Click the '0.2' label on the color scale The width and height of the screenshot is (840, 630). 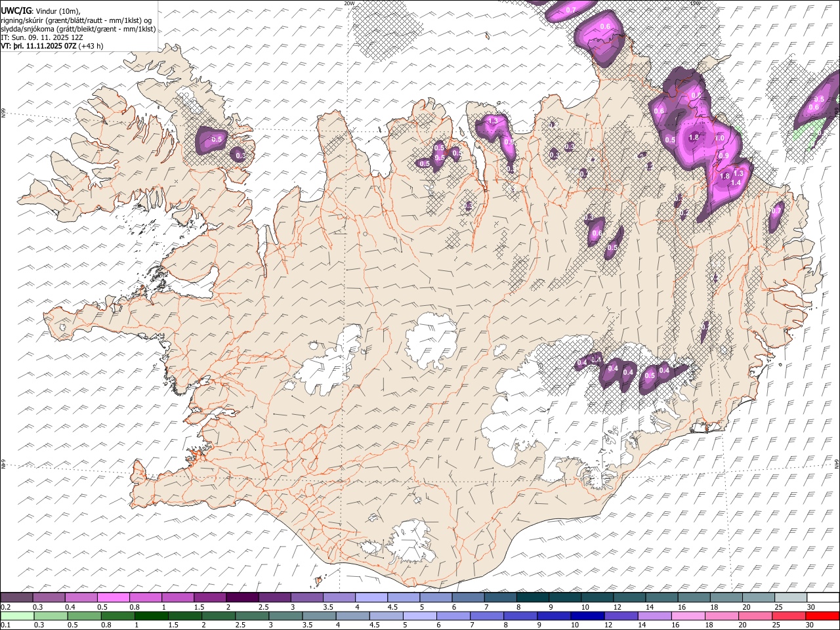tap(5, 607)
